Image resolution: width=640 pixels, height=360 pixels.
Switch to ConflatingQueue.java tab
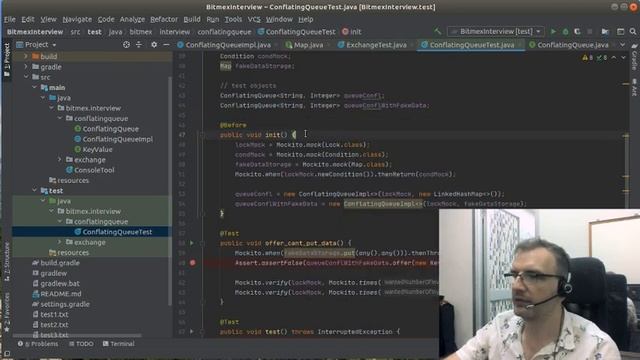pos(569,45)
